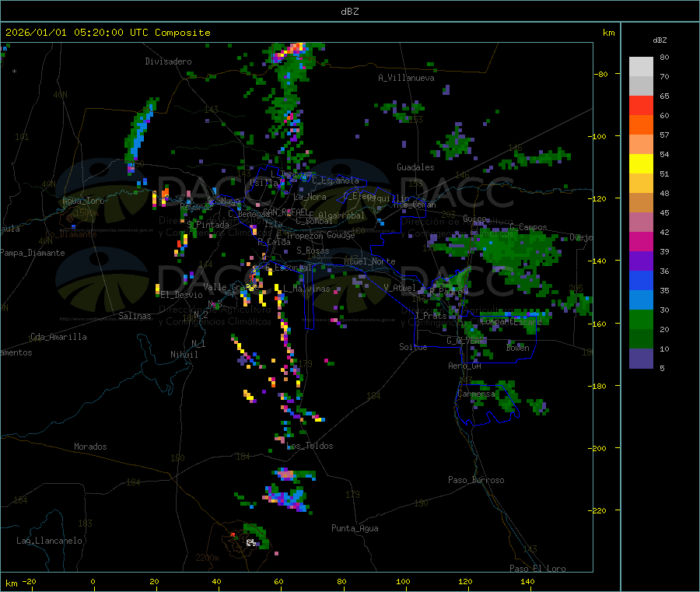Image resolution: width=700 pixels, height=592 pixels.
Task: Click the horizontal-axis '0' km tick label
Action: coord(93,581)
